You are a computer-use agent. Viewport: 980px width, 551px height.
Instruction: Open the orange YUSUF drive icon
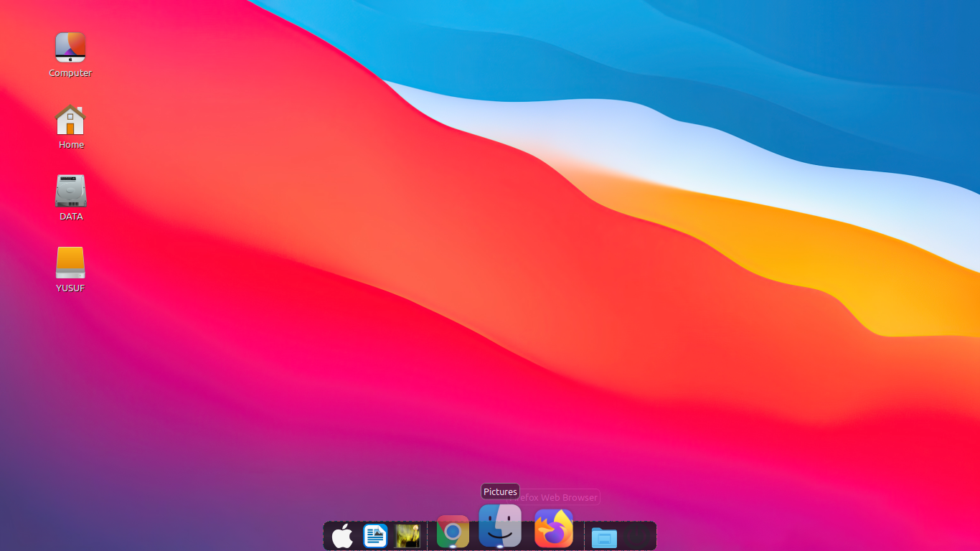pos(70,263)
